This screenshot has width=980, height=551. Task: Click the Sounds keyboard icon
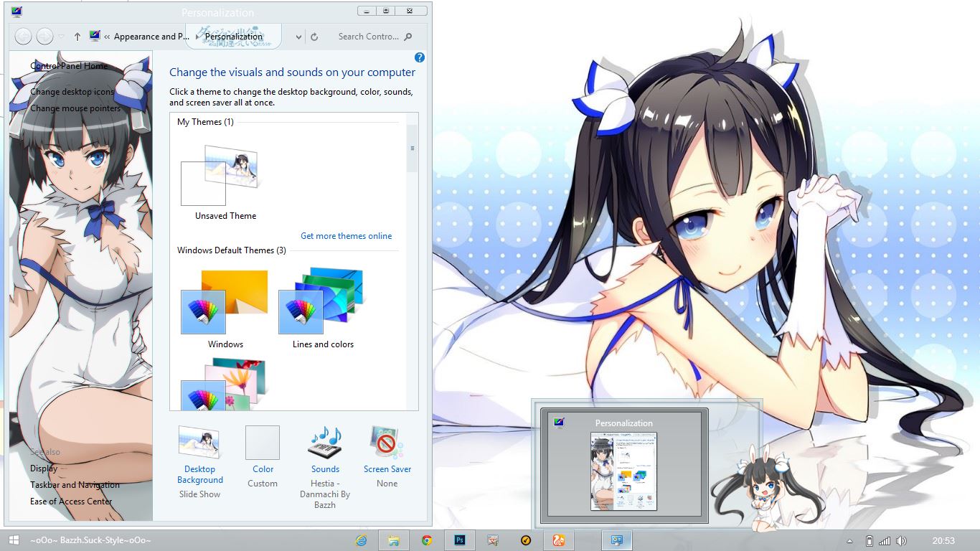click(x=325, y=442)
